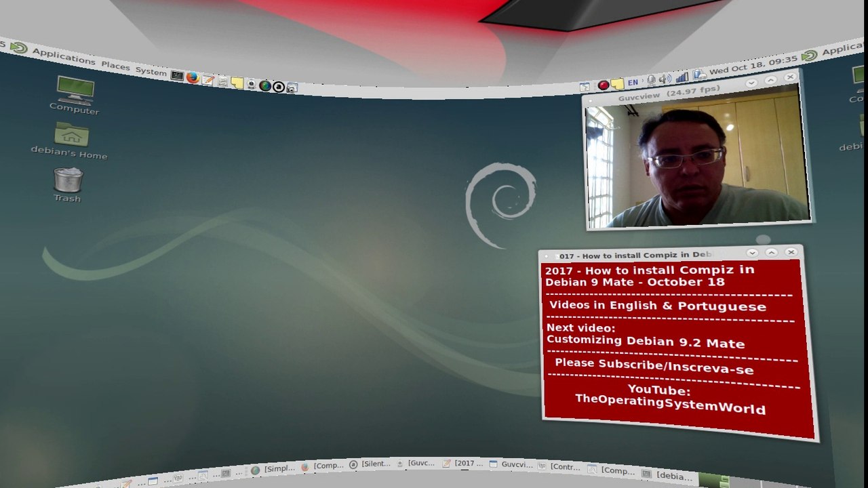Switch to the [Simpl... taskbar window
Viewport: 868px width, 488px height.
(x=273, y=469)
